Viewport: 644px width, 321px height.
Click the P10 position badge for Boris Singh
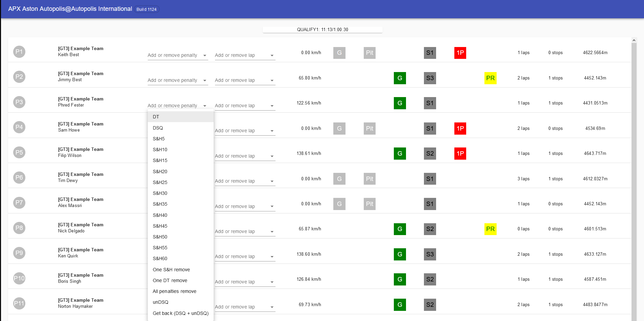click(x=19, y=278)
